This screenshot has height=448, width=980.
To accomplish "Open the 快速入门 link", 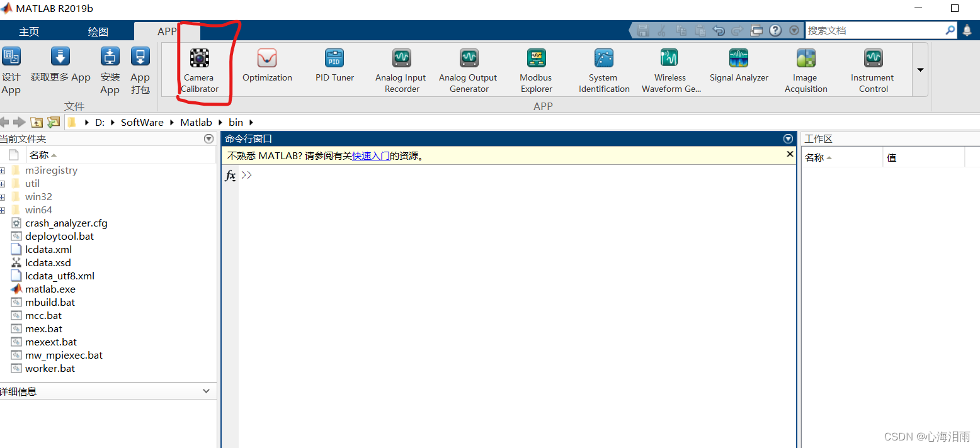I will pyautogui.click(x=371, y=156).
